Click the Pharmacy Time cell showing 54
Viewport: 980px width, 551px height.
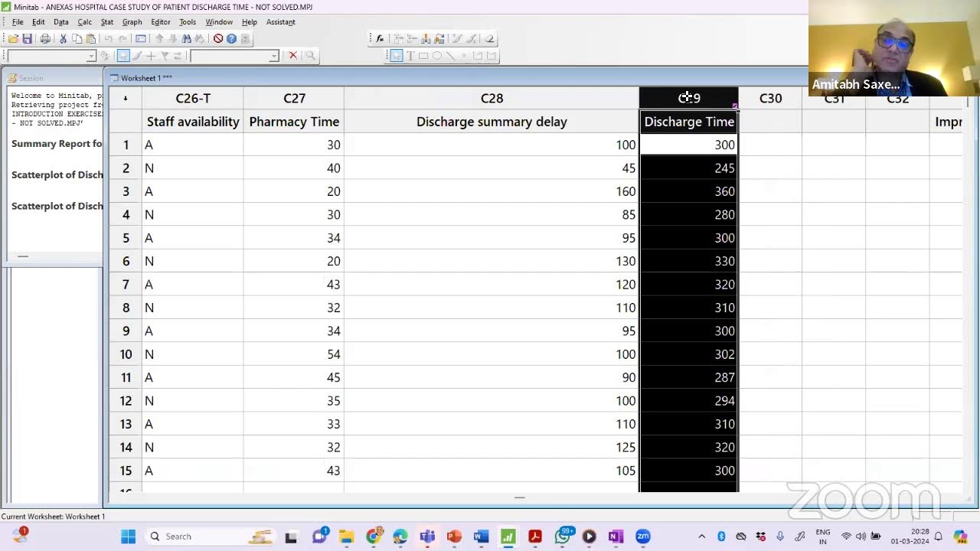click(294, 354)
